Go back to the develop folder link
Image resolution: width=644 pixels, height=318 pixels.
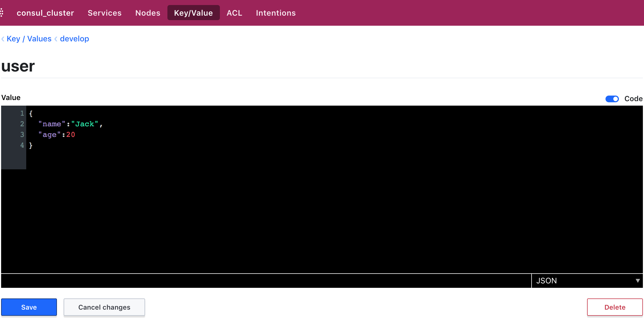(75, 39)
